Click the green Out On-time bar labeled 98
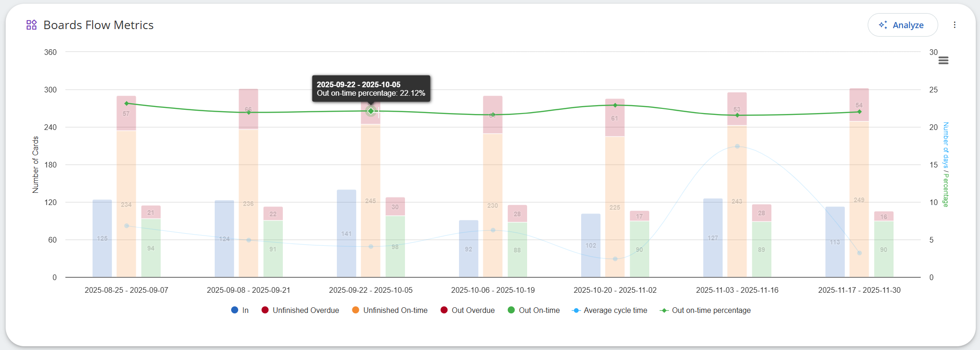This screenshot has height=350, width=980. pyautogui.click(x=395, y=247)
